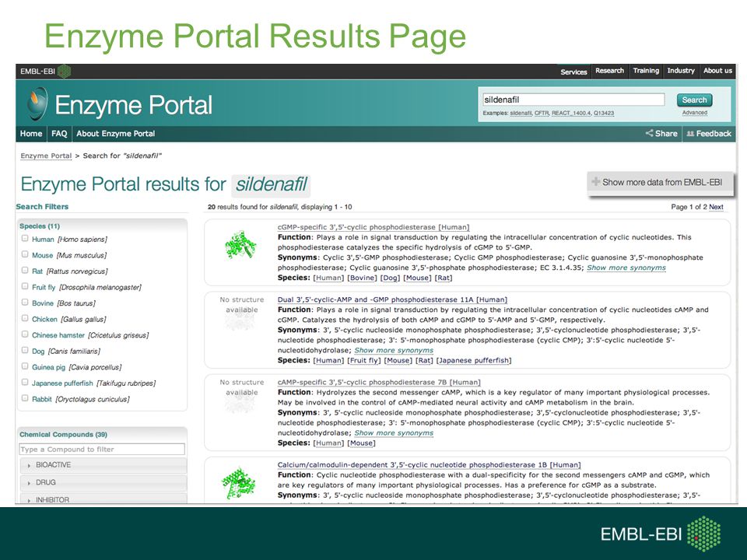Check the Japanese pufferfish species filter

tap(25, 383)
